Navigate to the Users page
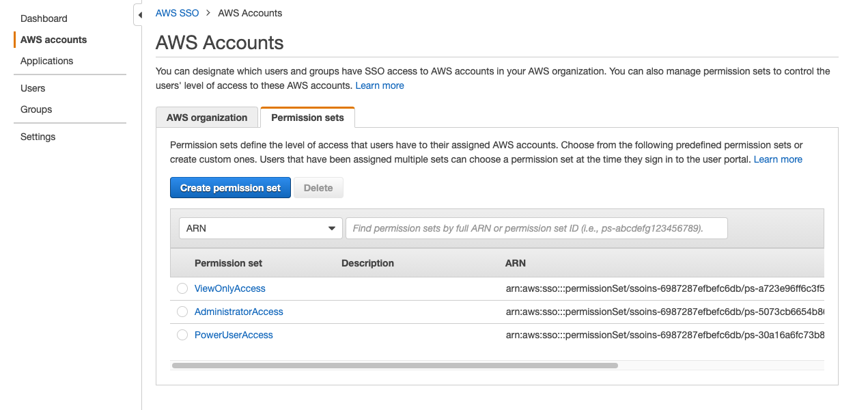The height and width of the screenshot is (410, 868). point(32,88)
